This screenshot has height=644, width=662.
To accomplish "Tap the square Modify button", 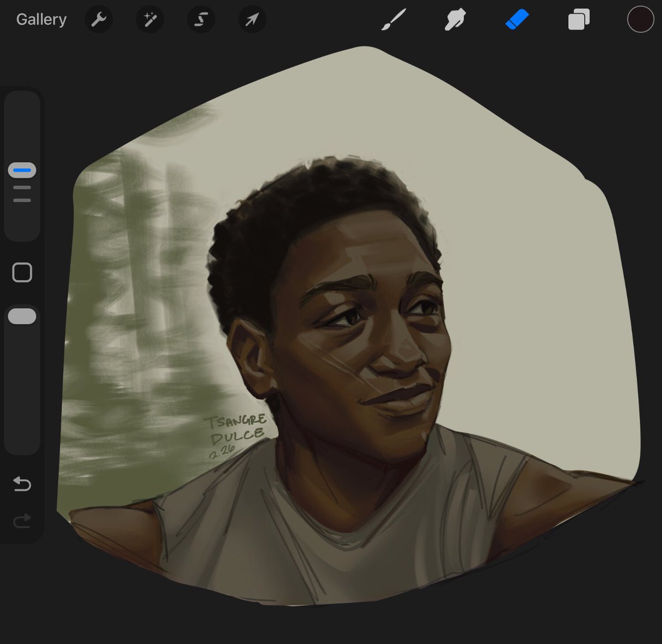I will 22,272.
